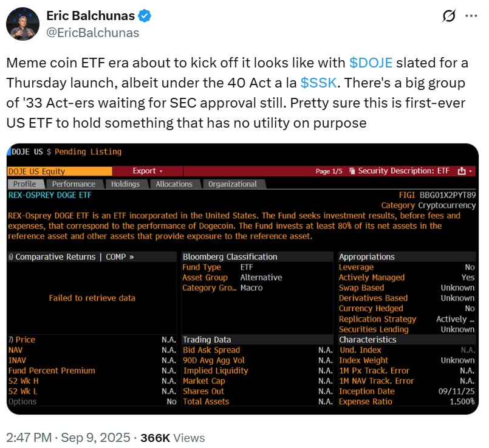Image resolution: width=489 pixels, height=448 pixels.
Task: Open the chevron next to the share icon
Action: click(470, 172)
